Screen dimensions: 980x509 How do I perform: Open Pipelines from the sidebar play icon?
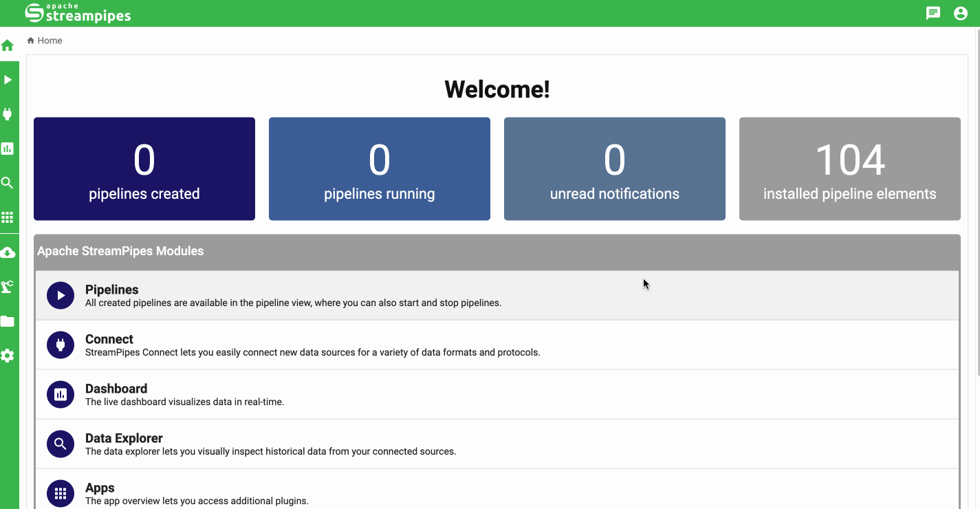(x=8, y=80)
